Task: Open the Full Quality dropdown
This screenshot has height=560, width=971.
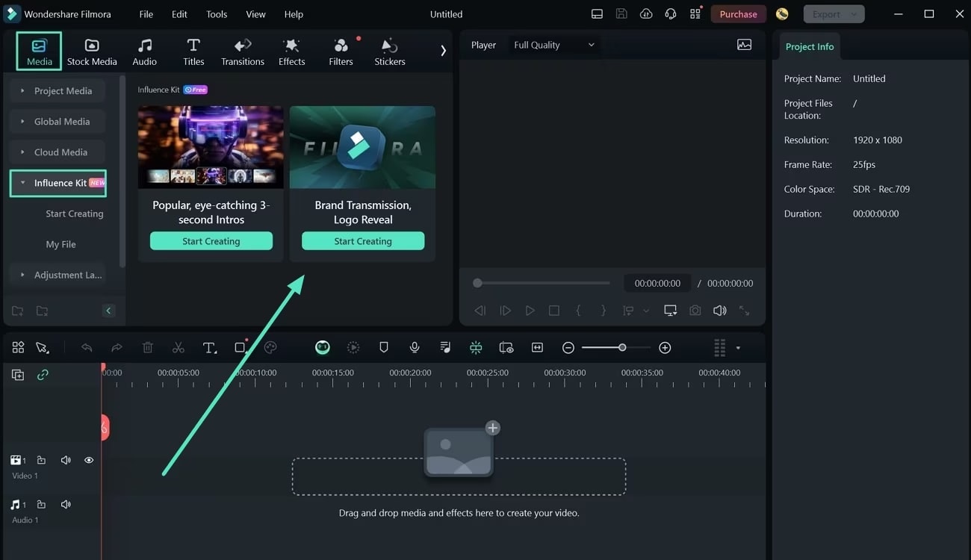Action: (x=554, y=45)
